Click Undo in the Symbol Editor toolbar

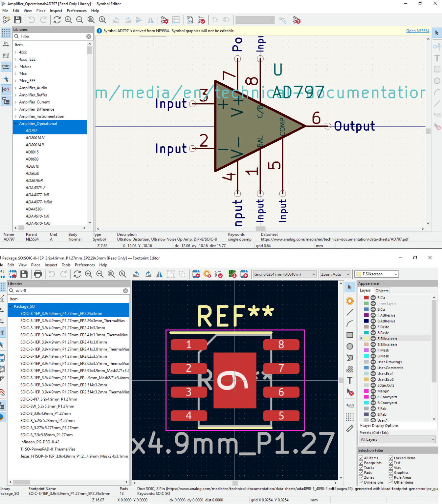[x=32, y=20]
